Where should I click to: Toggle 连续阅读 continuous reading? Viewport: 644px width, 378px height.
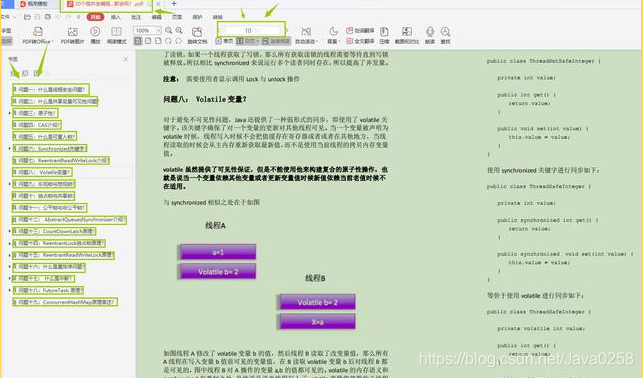(x=276, y=41)
